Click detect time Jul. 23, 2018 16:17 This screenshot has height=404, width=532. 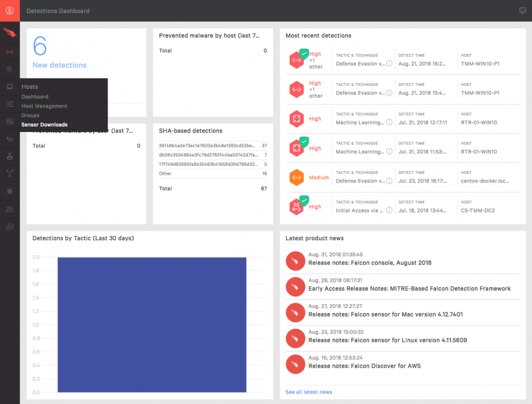pyautogui.click(x=423, y=181)
